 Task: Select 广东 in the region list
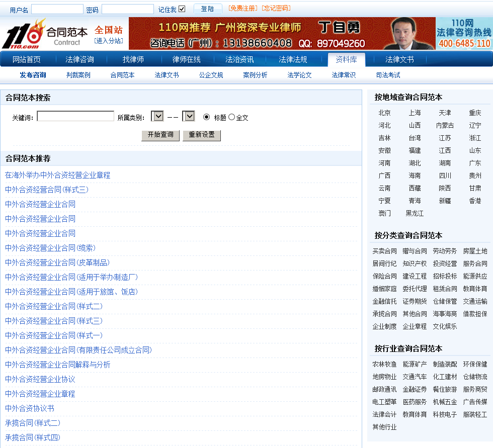pos(475,163)
